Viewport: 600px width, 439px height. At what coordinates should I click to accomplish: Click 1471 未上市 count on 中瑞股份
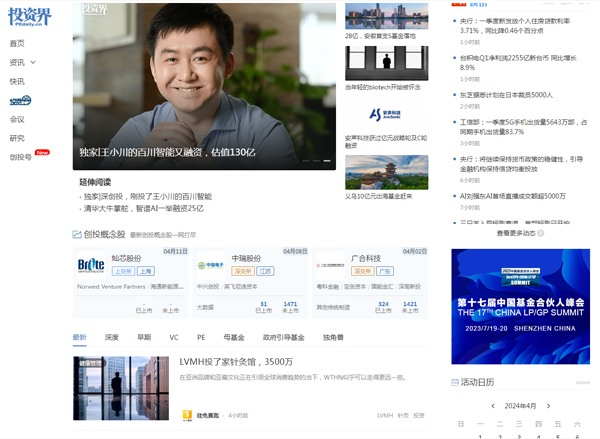pyautogui.click(x=290, y=307)
